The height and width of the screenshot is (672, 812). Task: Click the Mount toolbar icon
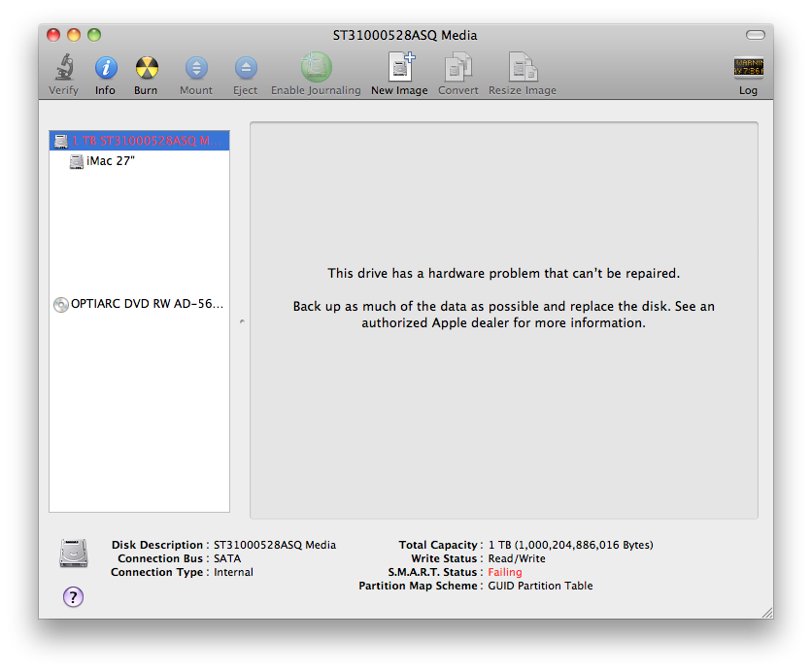(x=196, y=68)
